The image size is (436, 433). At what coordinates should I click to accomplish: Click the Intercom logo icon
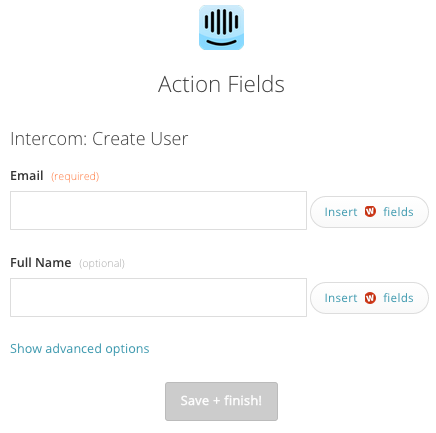pyautogui.click(x=221, y=27)
